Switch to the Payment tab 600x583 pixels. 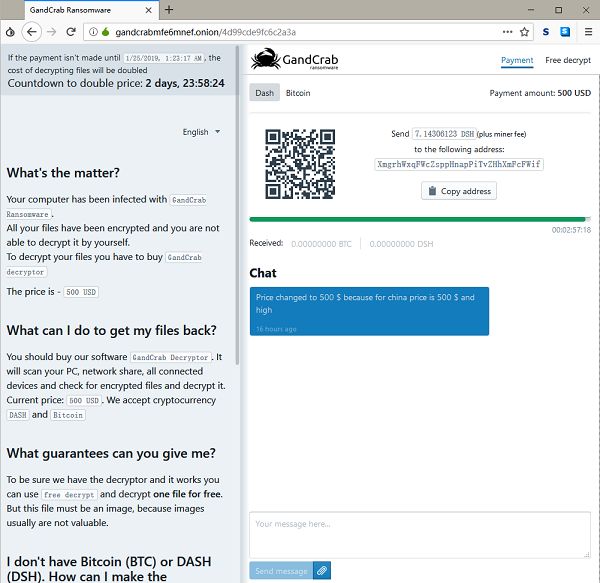pyautogui.click(x=517, y=60)
